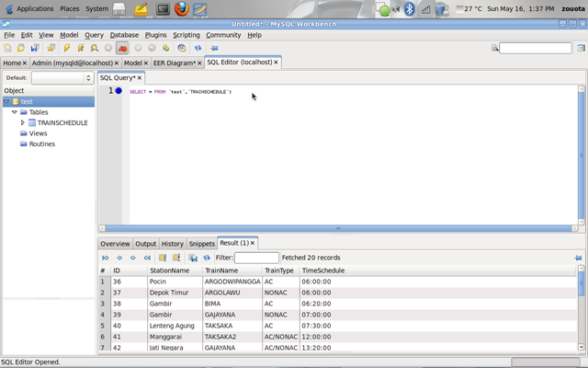The width and height of the screenshot is (588, 368).
Task: Go to last record in result set
Action: [147, 258]
